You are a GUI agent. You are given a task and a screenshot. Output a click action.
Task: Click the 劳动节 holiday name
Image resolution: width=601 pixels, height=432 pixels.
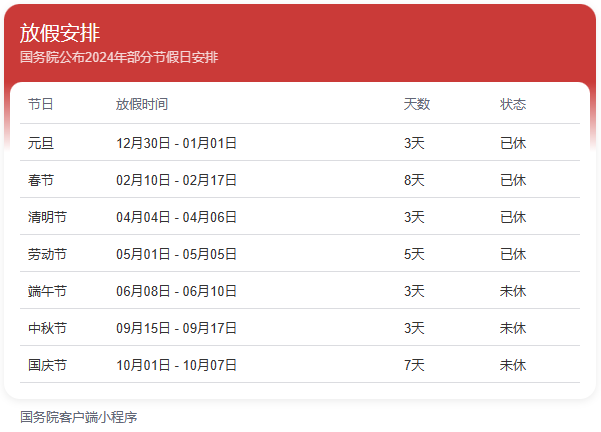[47, 254]
